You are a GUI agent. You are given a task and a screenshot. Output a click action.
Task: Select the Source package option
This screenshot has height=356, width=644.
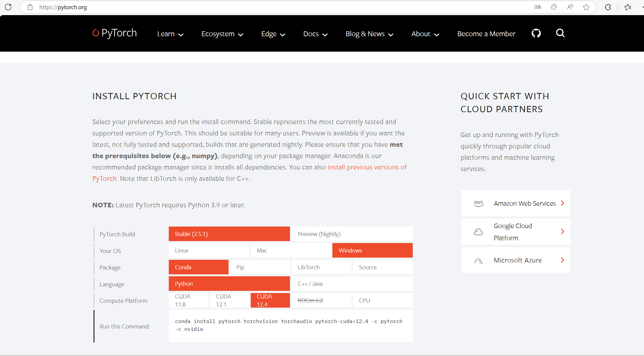(x=383, y=267)
